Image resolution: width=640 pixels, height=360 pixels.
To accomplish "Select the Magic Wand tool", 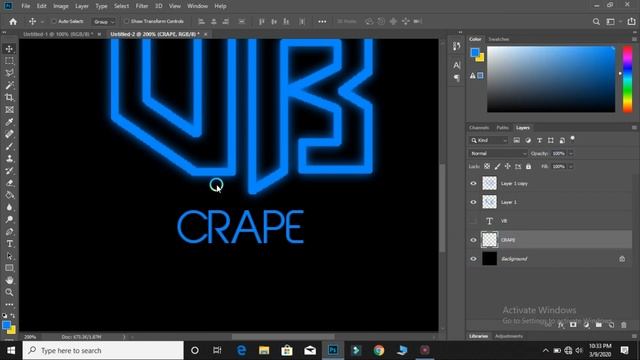I will coord(9,85).
